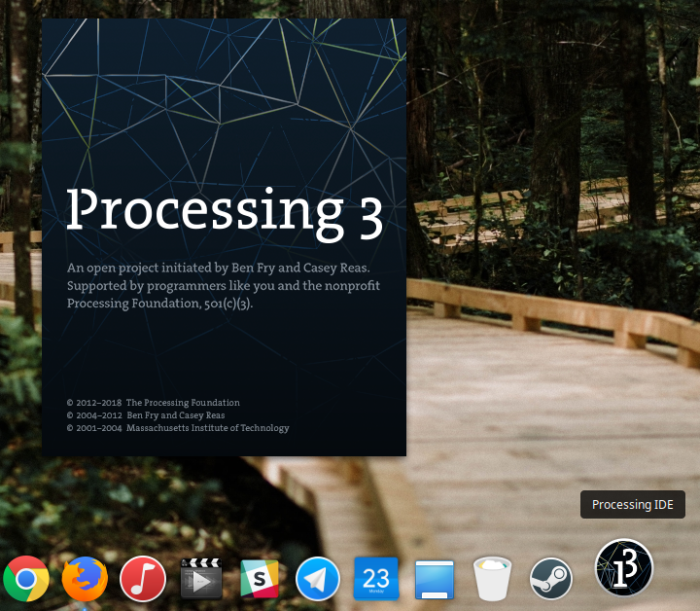Click 'Massachusetts Institute of Technology' copyright line
The height and width of the screenshot is (611, 700).
click(178, 428)
